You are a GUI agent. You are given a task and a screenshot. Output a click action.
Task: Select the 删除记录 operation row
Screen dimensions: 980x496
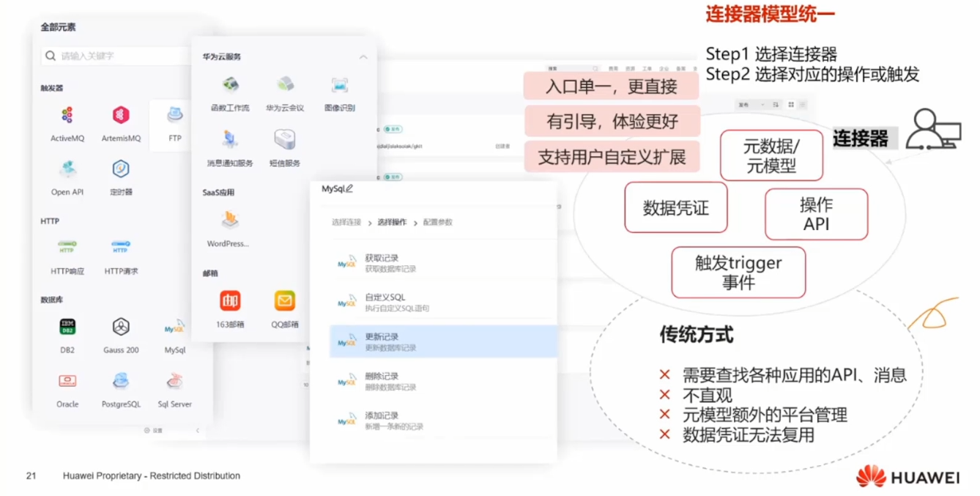pos(444,381)
